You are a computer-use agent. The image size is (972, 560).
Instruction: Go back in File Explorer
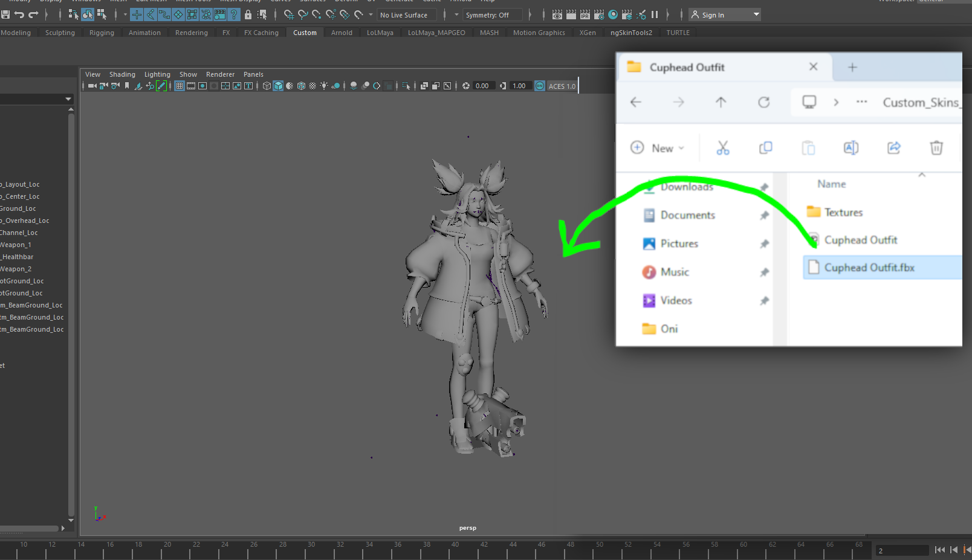[x=636, y=102]
